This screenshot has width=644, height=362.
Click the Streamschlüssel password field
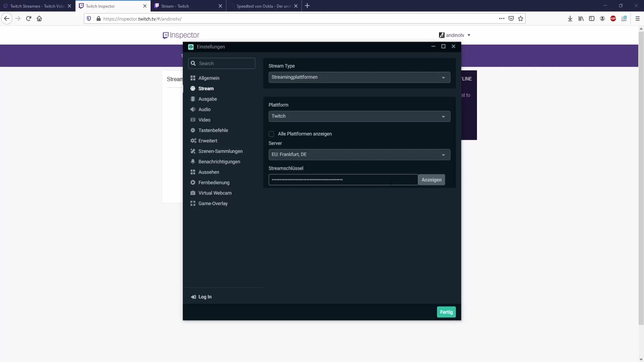click(x=343, y=180)
